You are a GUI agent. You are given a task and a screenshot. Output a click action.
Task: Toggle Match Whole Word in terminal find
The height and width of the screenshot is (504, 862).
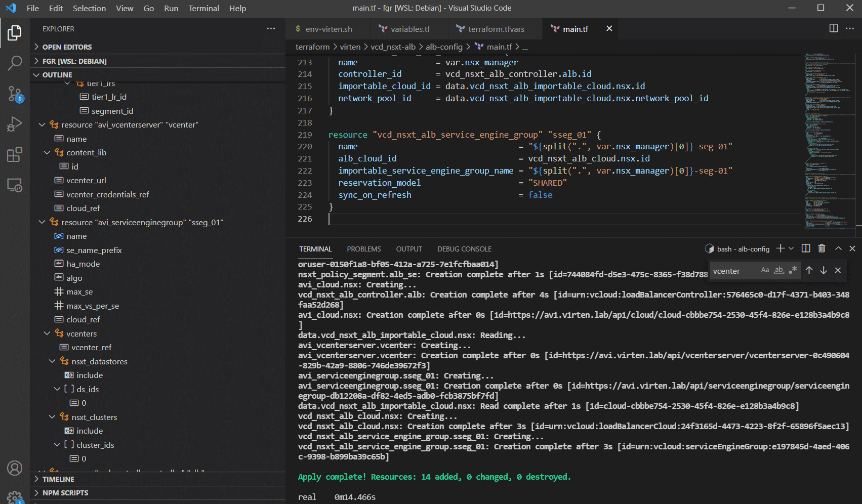[779, 270]
